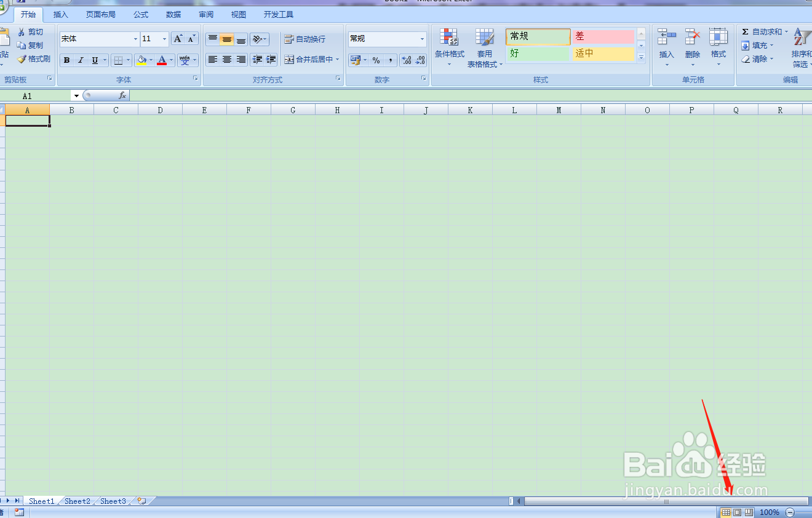Open the Format (格式) cells menu
The width and height of the screenshot is (812, 518).
click(x=718, y=48)
